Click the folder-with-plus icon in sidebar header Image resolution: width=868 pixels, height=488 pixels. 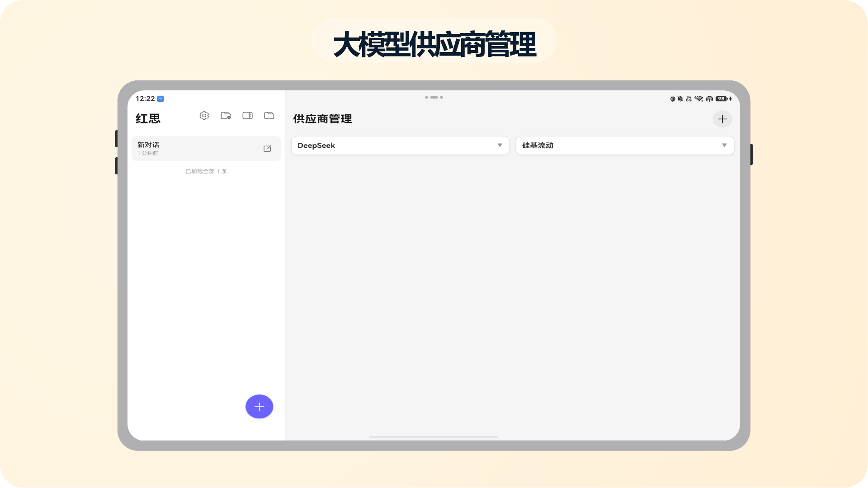tap(226, 116)
